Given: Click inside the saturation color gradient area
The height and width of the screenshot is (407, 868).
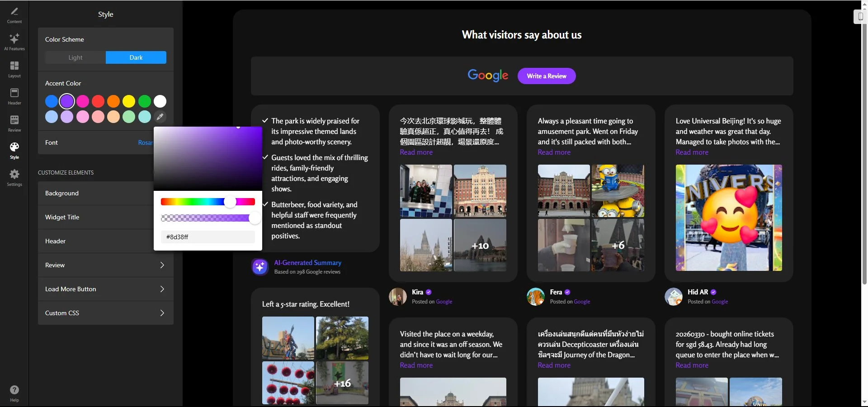Looking at the screenshot, I should pos(208,159).
